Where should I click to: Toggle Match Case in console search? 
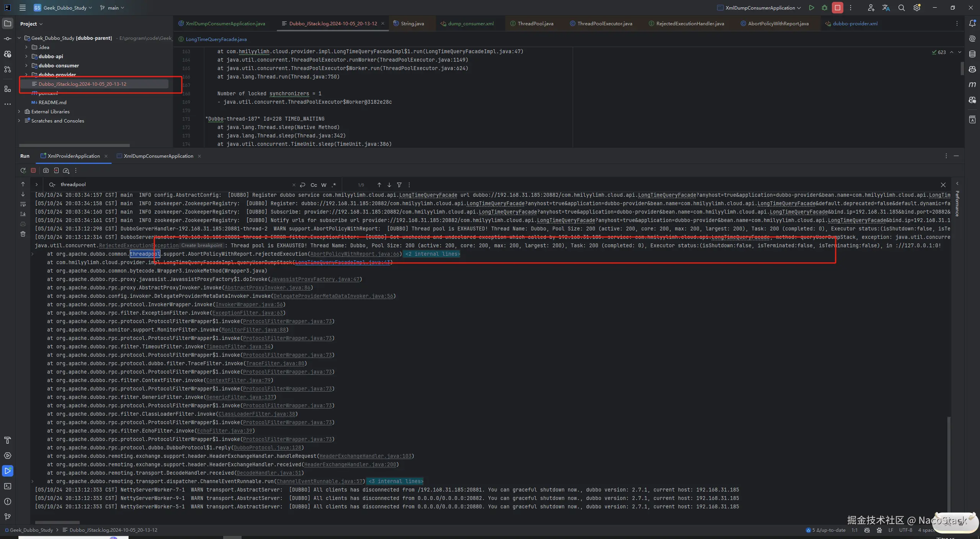pos(314,185)
